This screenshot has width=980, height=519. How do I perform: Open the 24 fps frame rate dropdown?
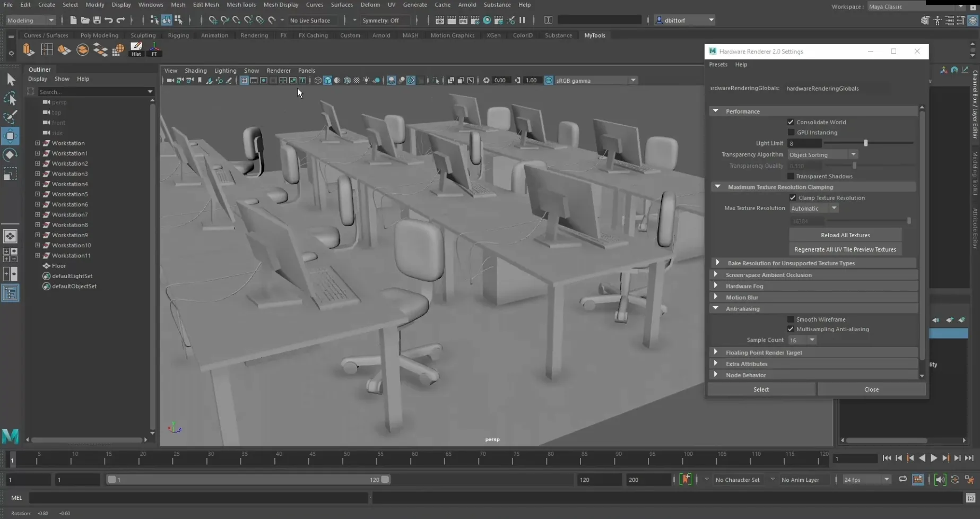866,480
